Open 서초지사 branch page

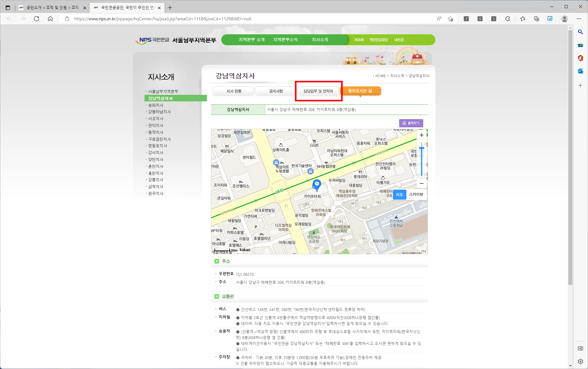coord(156,119)
